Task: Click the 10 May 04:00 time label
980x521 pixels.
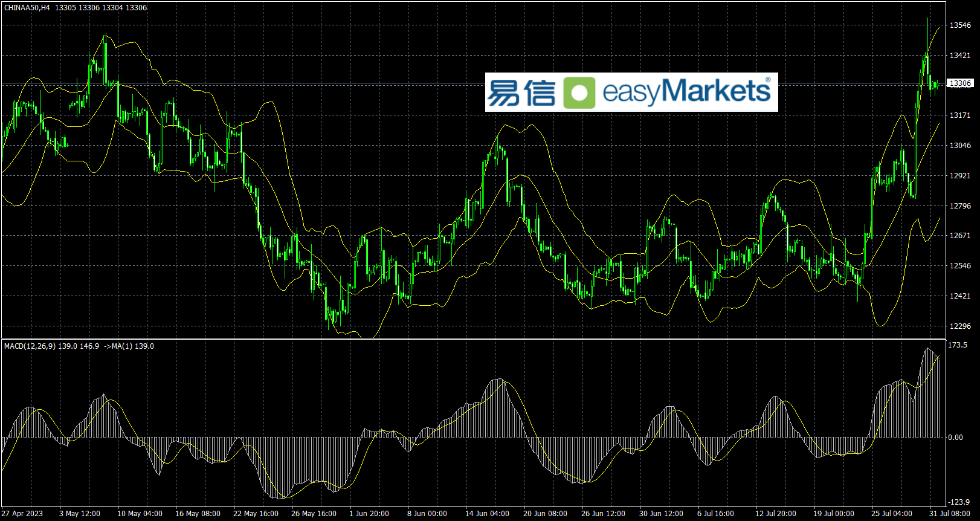Action: [x=140, y=514]
